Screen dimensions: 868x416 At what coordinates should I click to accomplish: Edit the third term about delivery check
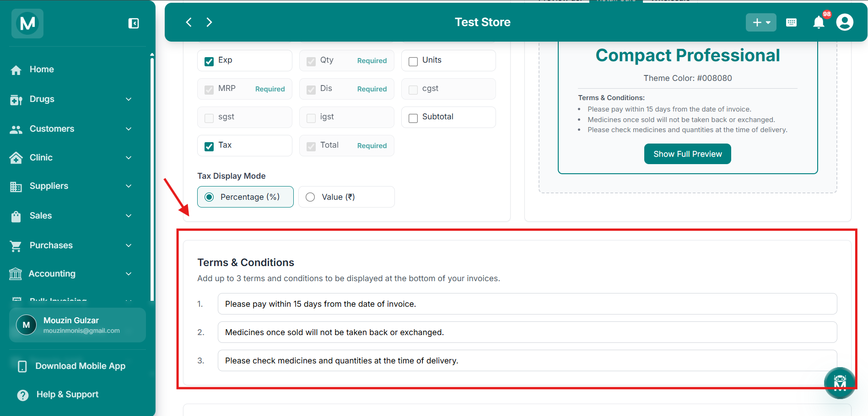coord(527,361)
